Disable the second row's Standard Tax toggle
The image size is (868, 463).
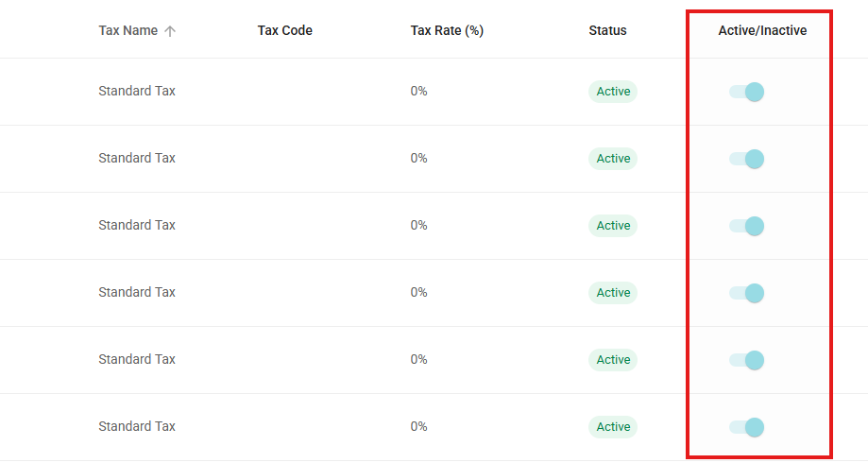click(747, 159)
